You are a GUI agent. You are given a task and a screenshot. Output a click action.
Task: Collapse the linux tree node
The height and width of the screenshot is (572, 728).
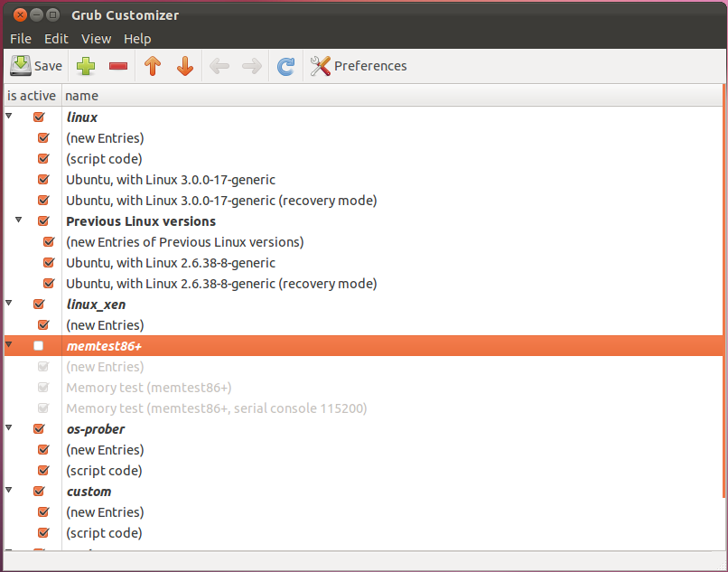[x=9, y=116]
